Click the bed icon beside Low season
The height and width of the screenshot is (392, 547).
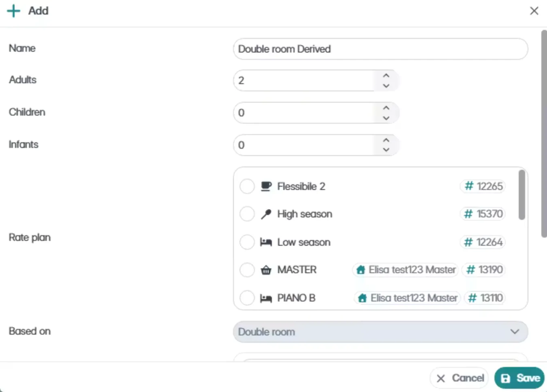click(x=266, y=242)
